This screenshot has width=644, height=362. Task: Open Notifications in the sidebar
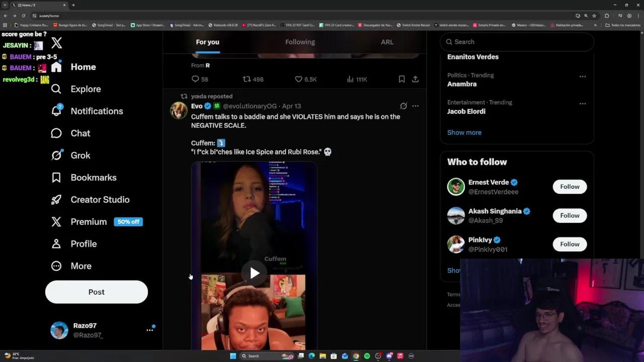coord(96,111)
